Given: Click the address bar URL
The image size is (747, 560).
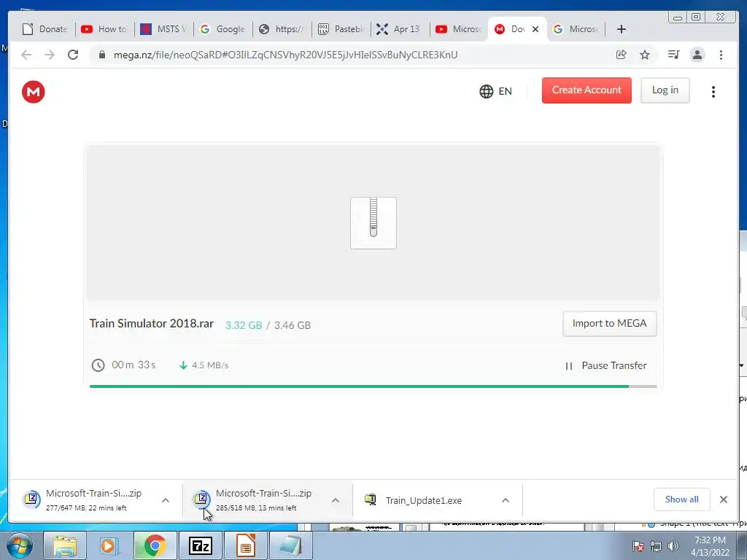Looking at the screenshot, I should point(285,55).
